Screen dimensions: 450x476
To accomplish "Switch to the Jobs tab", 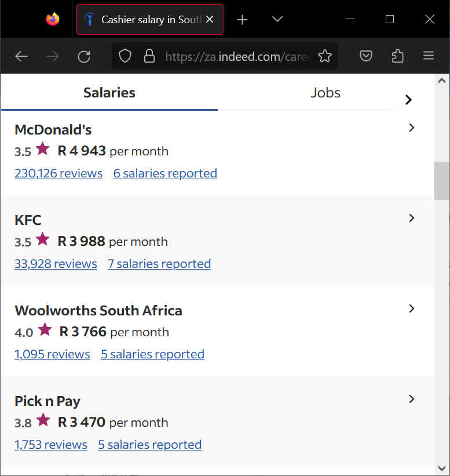I will pos(325,93).
